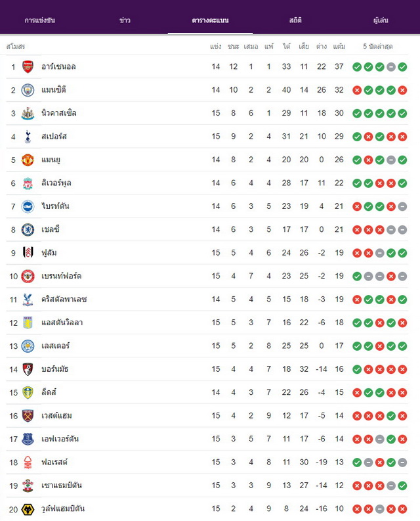
Task: Select the เซาแธมป์ตัน table row
Action: [x=207, y=486]
